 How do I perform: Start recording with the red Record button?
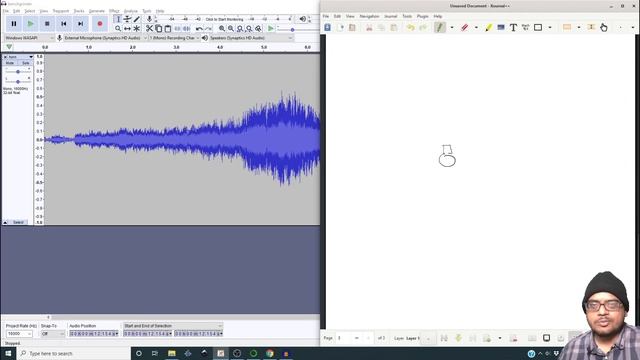click(100, 24)
